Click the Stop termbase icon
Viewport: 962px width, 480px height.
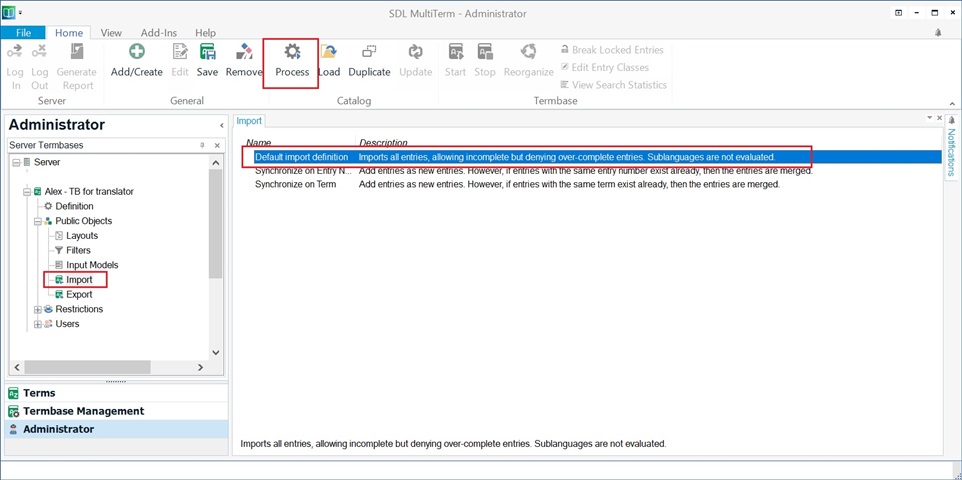point(485,52)
